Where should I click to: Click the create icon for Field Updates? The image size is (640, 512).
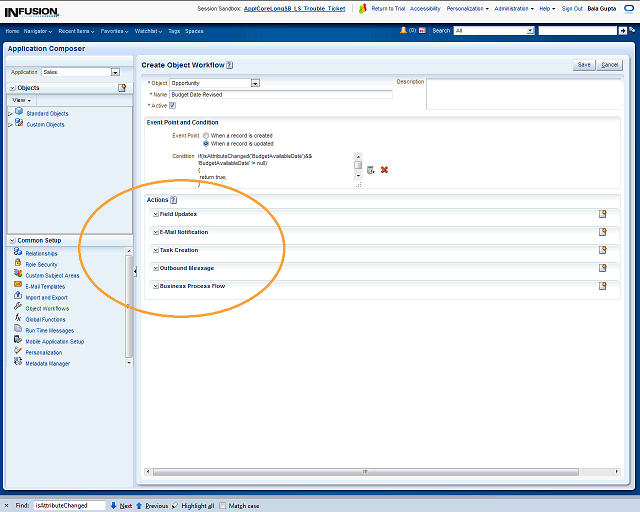coord(603,214)
